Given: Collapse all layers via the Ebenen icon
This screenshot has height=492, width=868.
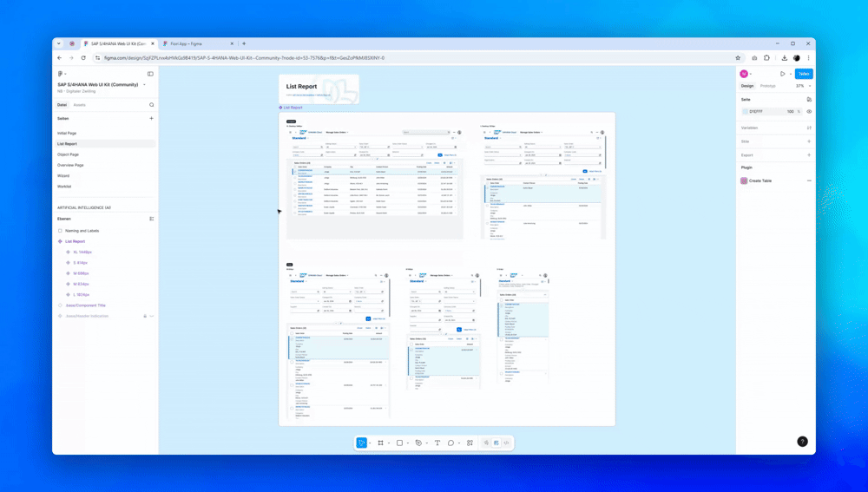Looking at the screenshot, I should pyautogui.click(x=151, y=219).
